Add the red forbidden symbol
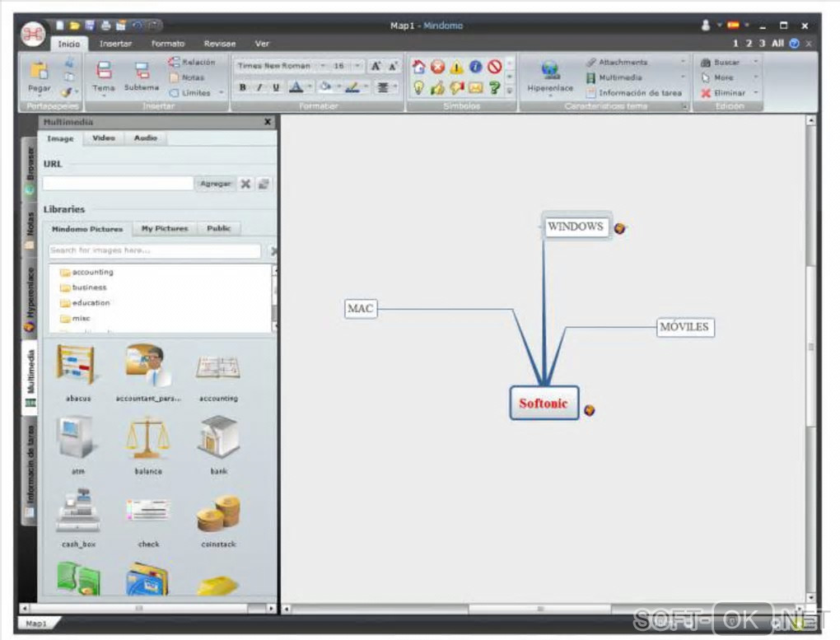 (494, 67)
